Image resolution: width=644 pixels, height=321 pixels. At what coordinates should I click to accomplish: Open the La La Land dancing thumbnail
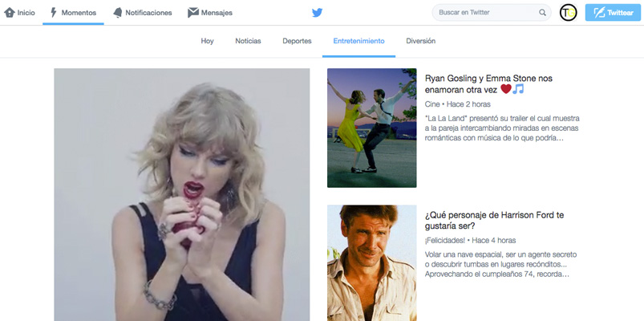click(x=371, y=128)
